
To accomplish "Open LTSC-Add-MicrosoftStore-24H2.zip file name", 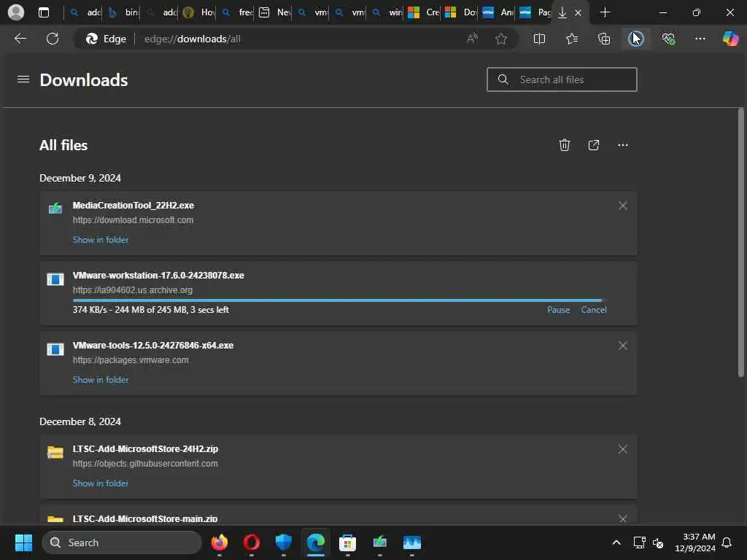I will (145, 448).
